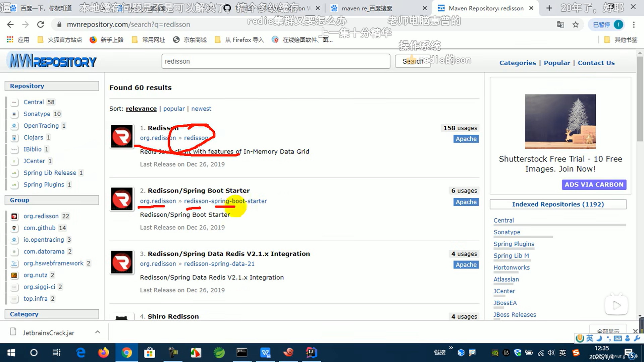Open the redisson-spring-data-21 artifact link
Screen dimensions: 644x362
(219, 264)
